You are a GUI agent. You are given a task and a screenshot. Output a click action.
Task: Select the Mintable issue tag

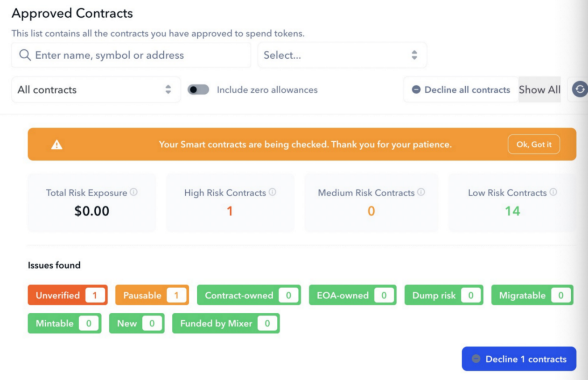64,323
